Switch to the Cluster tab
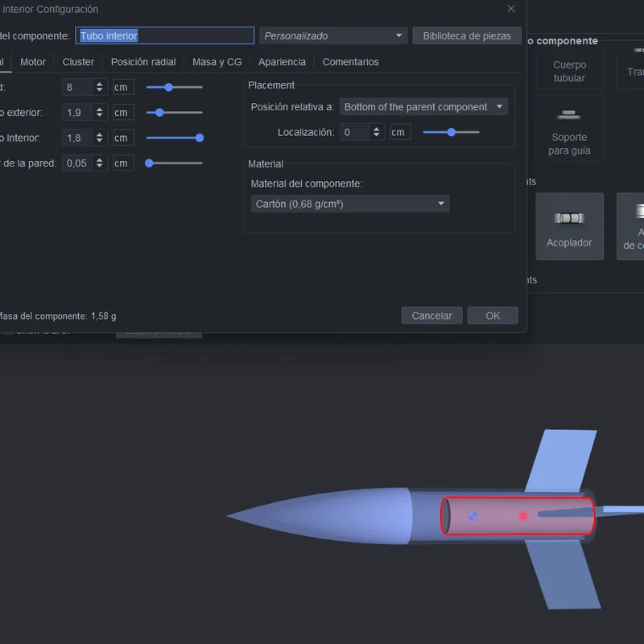This screenshot has width=644, height=644. pyautogui.click(x=78, y=62)
